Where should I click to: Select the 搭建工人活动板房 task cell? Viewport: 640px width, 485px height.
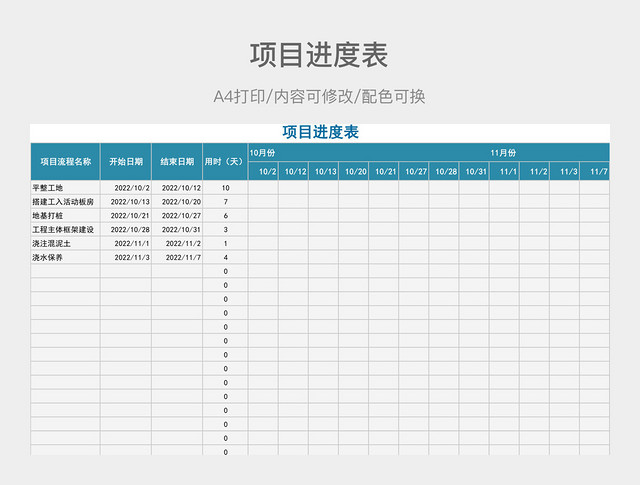(x=65, y=202)
